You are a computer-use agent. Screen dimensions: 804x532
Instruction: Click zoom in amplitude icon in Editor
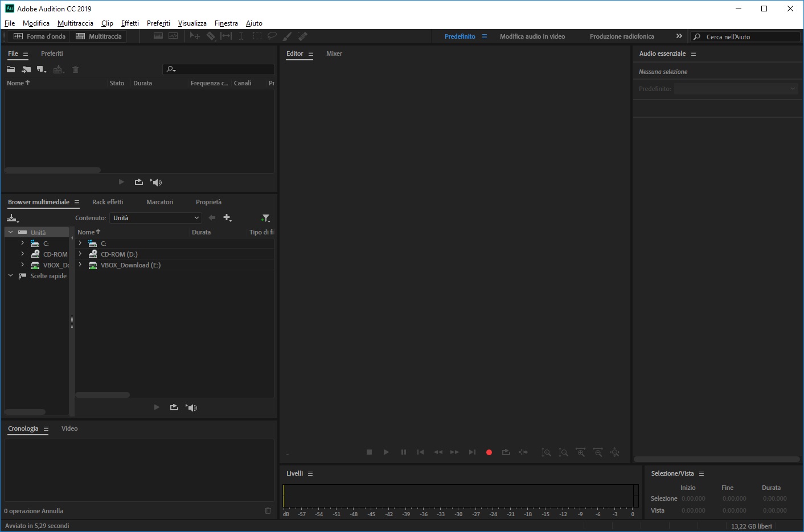[546, 452]
